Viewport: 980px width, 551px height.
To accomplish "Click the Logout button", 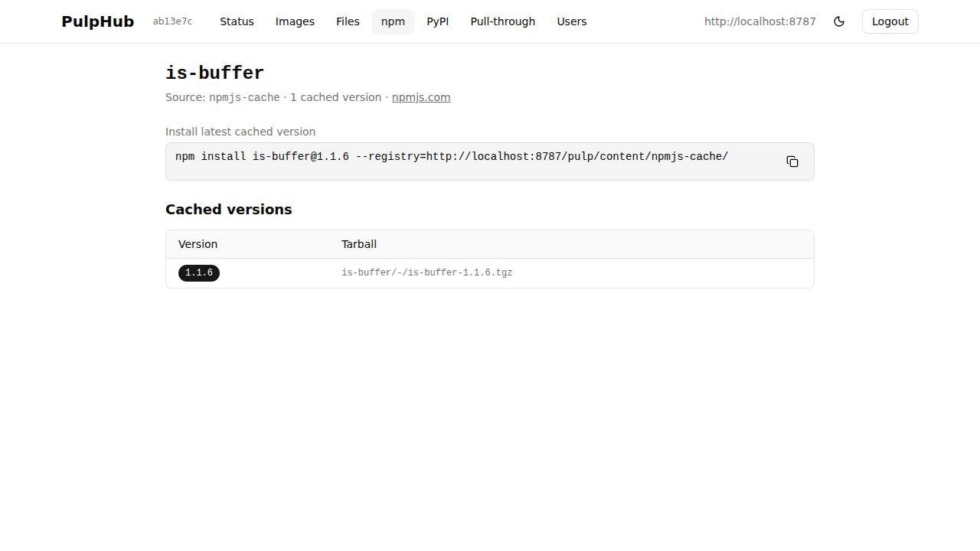I will (x=890, y=21).
